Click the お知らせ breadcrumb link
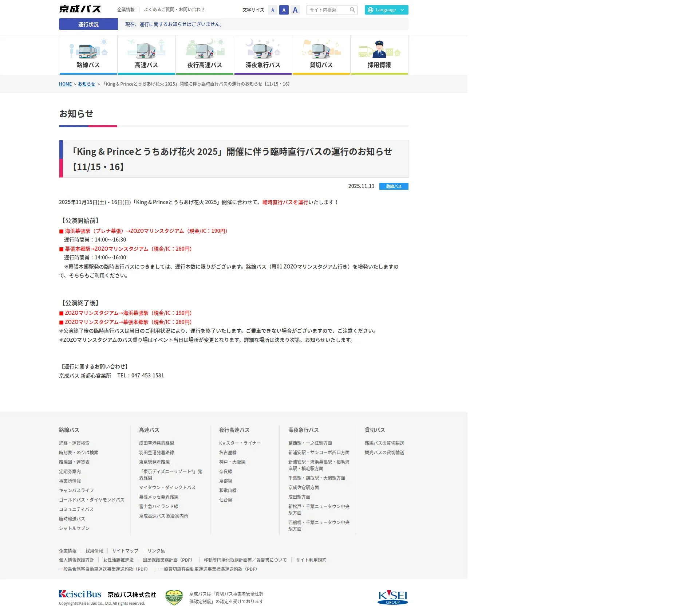 [86, 84]
